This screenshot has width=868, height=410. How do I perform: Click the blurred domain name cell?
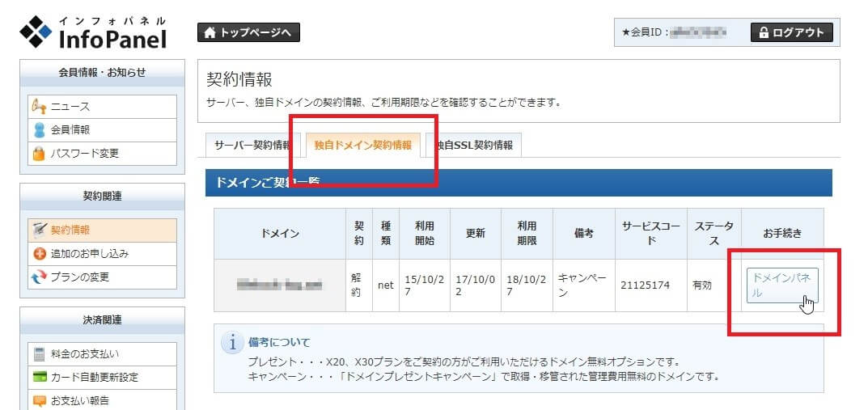coord(280,285)
